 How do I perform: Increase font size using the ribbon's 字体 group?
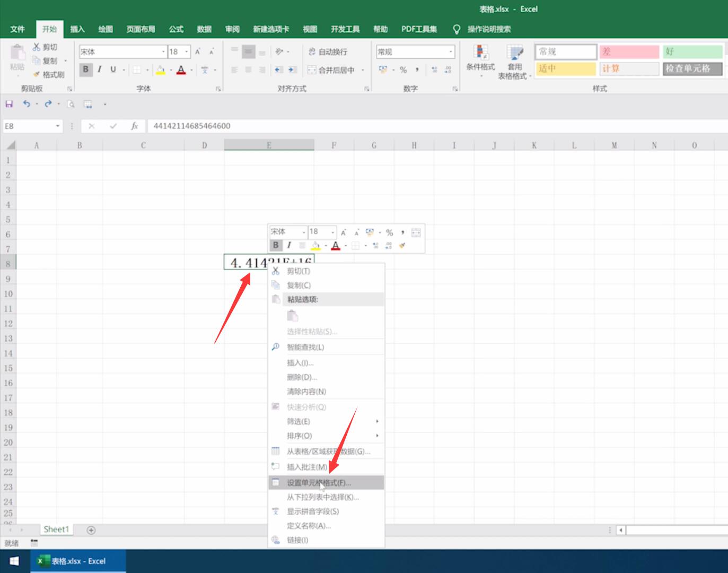[198, 52]
